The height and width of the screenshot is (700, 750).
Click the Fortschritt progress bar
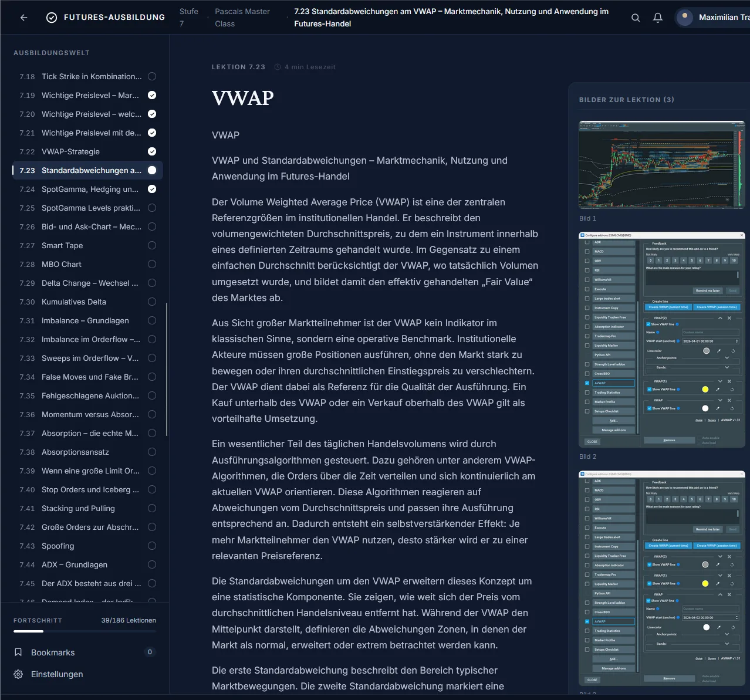[x=85, y=631]
